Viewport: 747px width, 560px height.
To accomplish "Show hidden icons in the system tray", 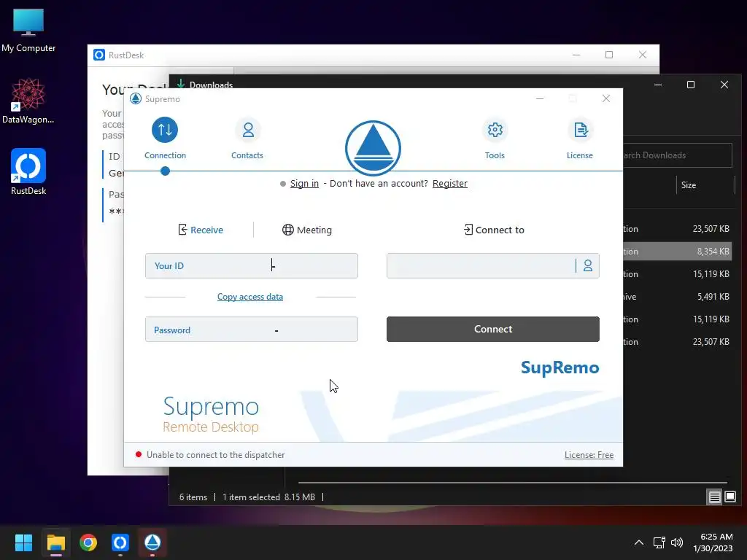I will (639, 542).
